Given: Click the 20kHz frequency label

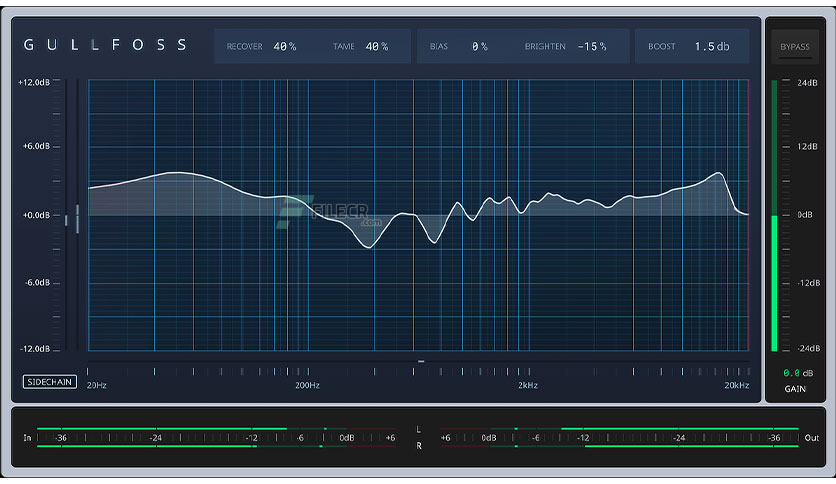Looking at the screenshot, I should click(736, 385).
